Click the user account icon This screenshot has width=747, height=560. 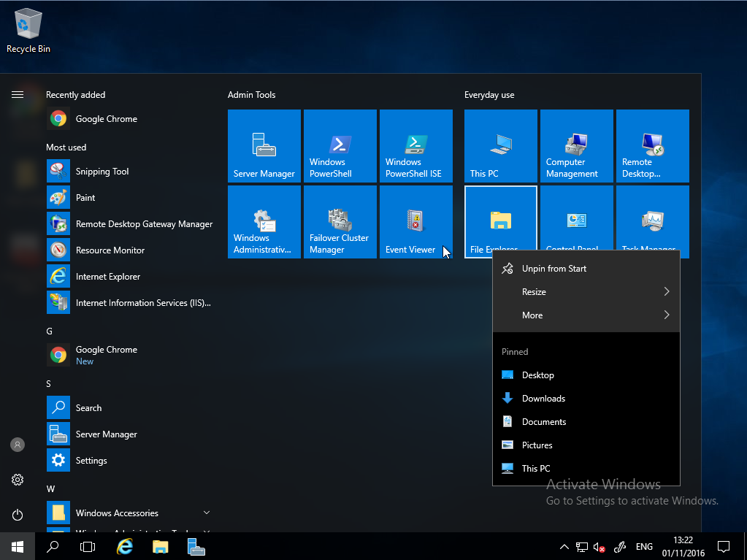click(x=18, y=445)
